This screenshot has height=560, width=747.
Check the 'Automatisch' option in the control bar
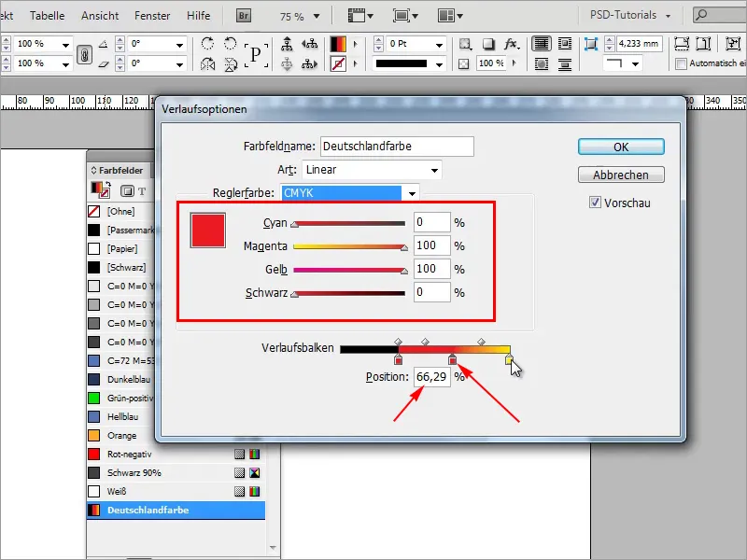point(682,63)
